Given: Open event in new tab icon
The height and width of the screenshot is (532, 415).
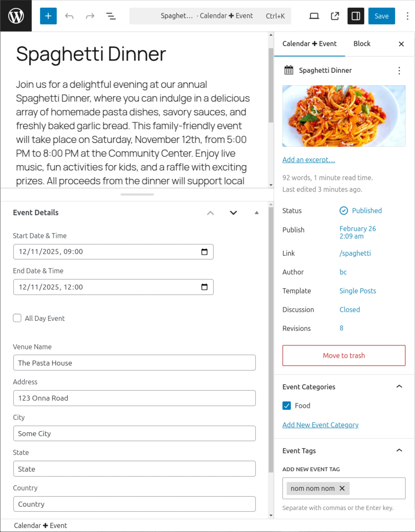Looking at the screenshot, I should (335, 16).
